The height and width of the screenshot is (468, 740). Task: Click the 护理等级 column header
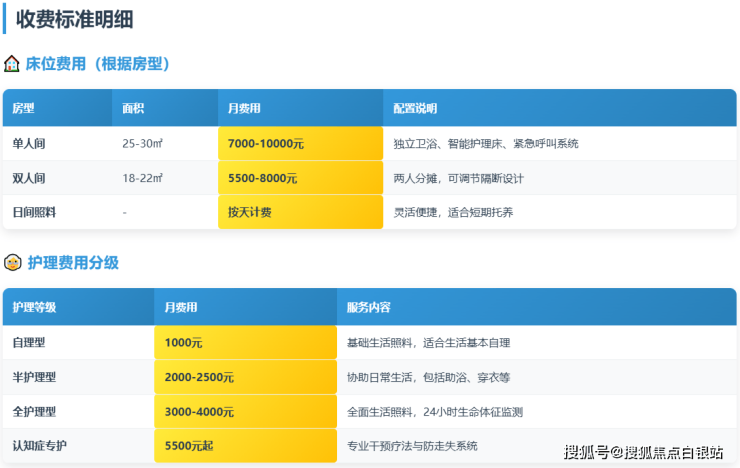pyautogui.click(x=34, y=307)
